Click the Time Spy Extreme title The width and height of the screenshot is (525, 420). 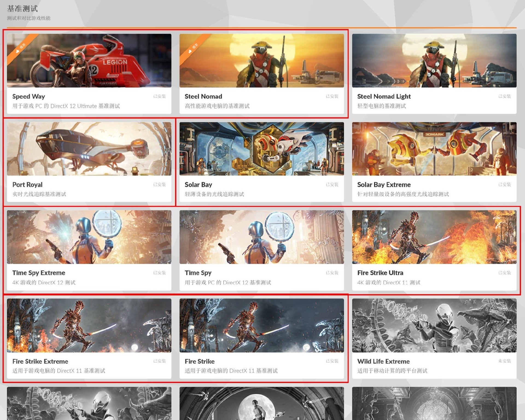click(39, 273)
